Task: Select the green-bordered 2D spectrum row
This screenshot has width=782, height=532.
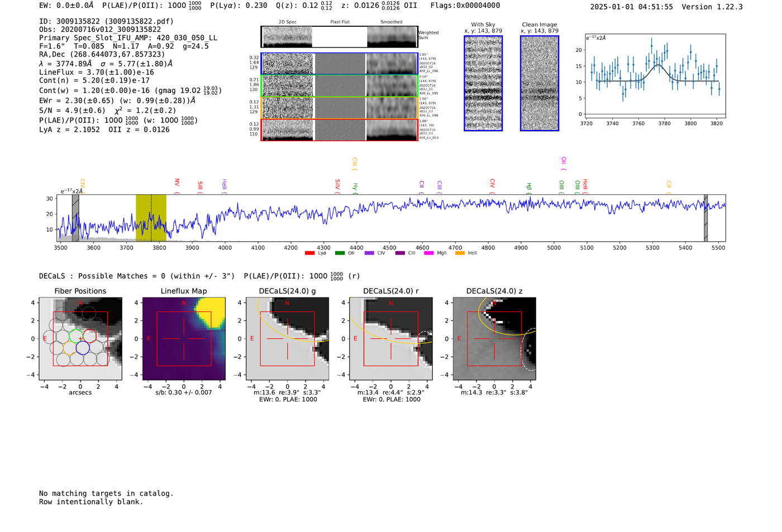Action: (340, 86)
